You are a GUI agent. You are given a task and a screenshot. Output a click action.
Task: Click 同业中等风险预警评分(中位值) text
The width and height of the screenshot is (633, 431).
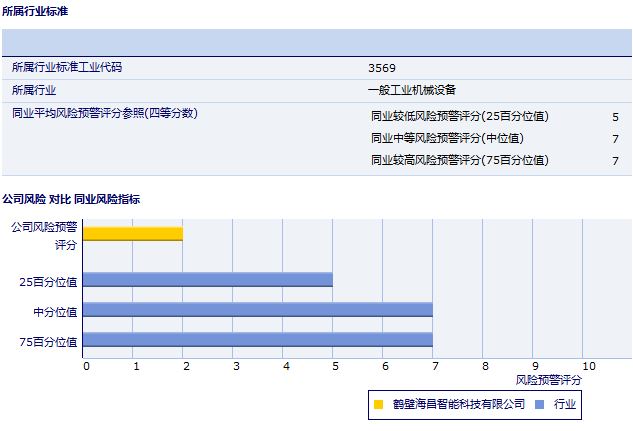[x=447, y=138]
